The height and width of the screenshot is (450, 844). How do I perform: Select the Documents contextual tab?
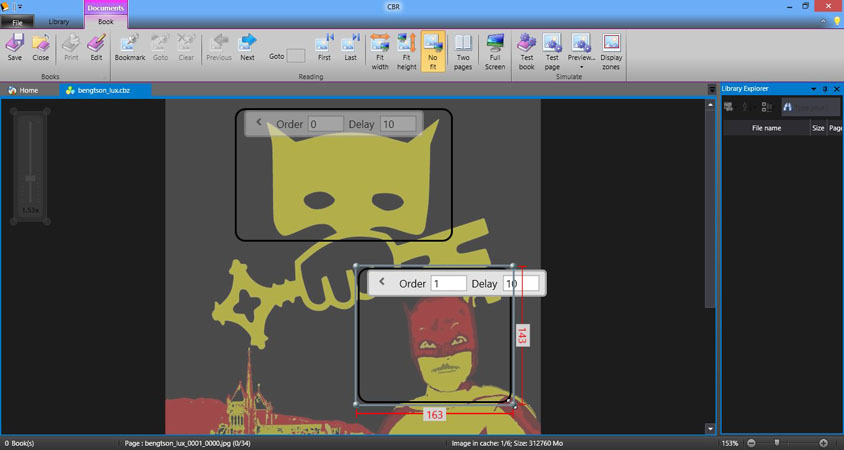coord(106,8)
